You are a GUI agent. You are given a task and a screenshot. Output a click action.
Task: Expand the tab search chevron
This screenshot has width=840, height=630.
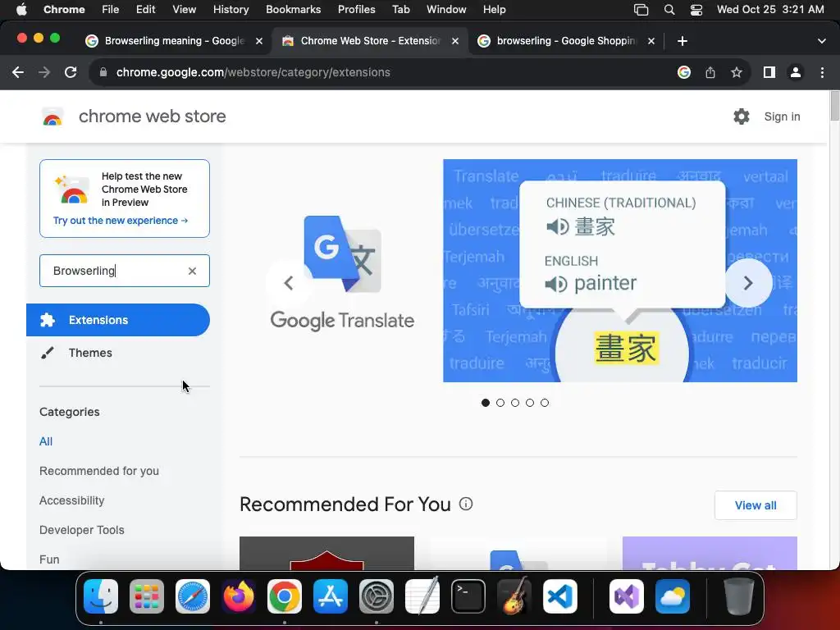[822, 41]
